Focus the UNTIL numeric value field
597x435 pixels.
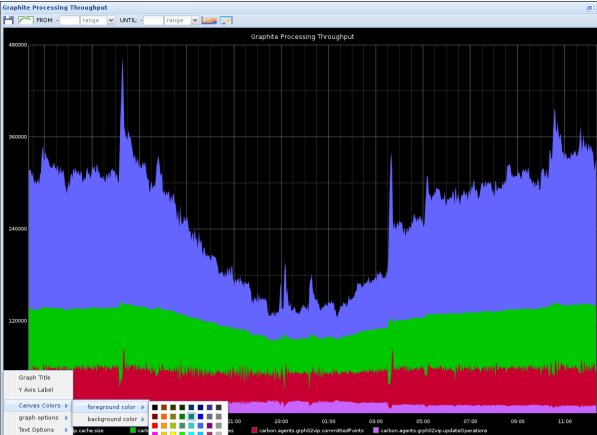[x=153, y=20]
